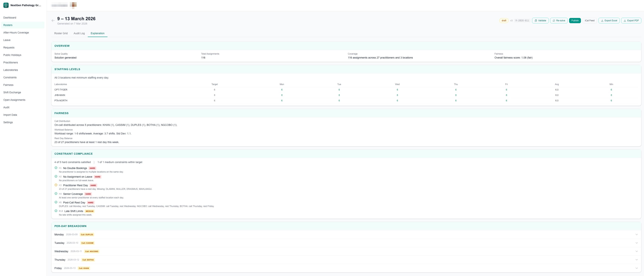Click the draft status badge
644x276 pixels.
tap(504, 21)
